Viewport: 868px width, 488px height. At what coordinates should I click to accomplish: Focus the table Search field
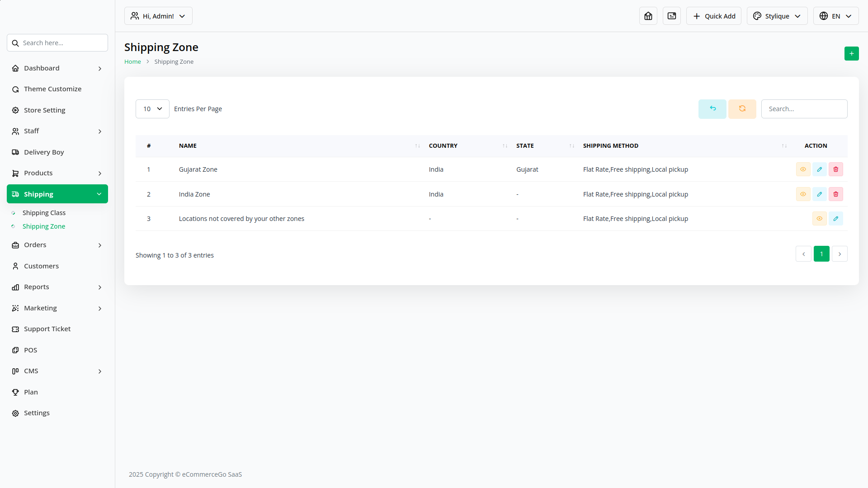tap(804, 109)
